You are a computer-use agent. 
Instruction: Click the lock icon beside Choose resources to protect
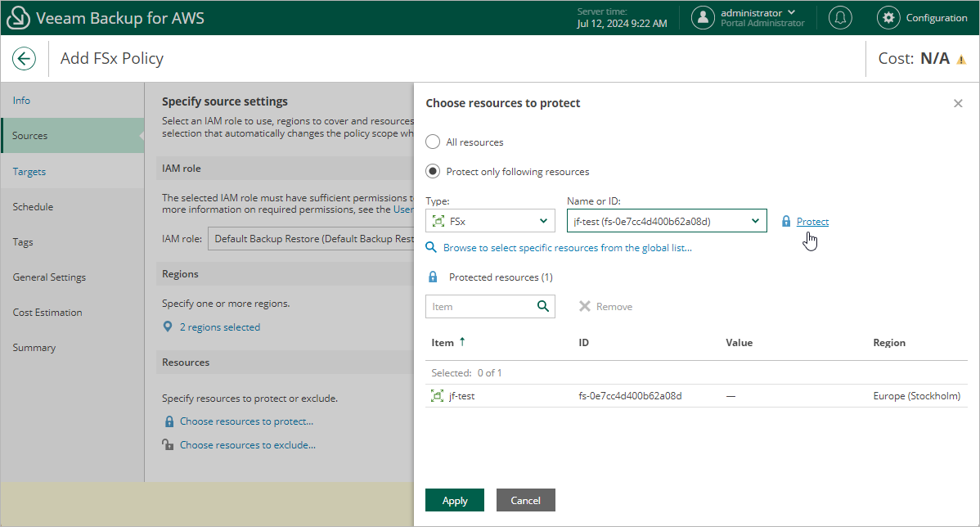pyautogui.click(x=169, y=421)
